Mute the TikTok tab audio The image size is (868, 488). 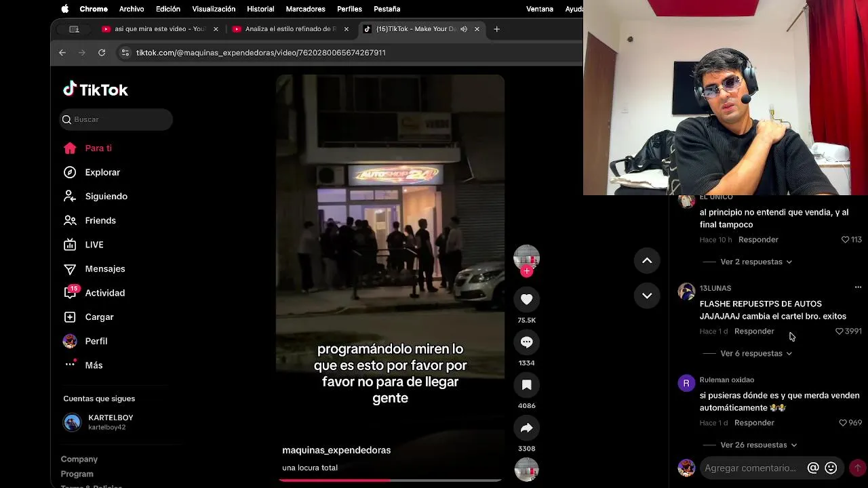(464, 29)
